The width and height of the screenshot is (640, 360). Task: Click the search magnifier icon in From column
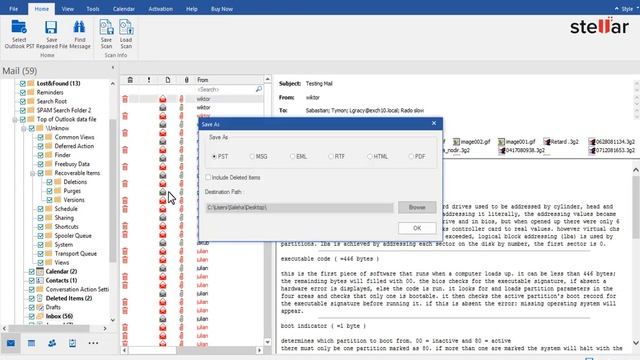click(x=259, y=89)
